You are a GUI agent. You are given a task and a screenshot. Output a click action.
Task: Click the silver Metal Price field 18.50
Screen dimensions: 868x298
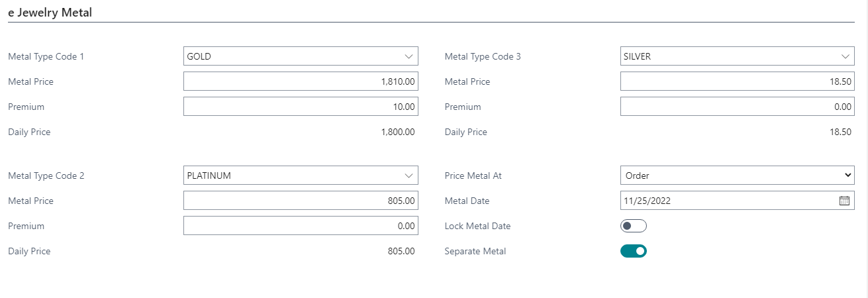click(x=738, y=81)
